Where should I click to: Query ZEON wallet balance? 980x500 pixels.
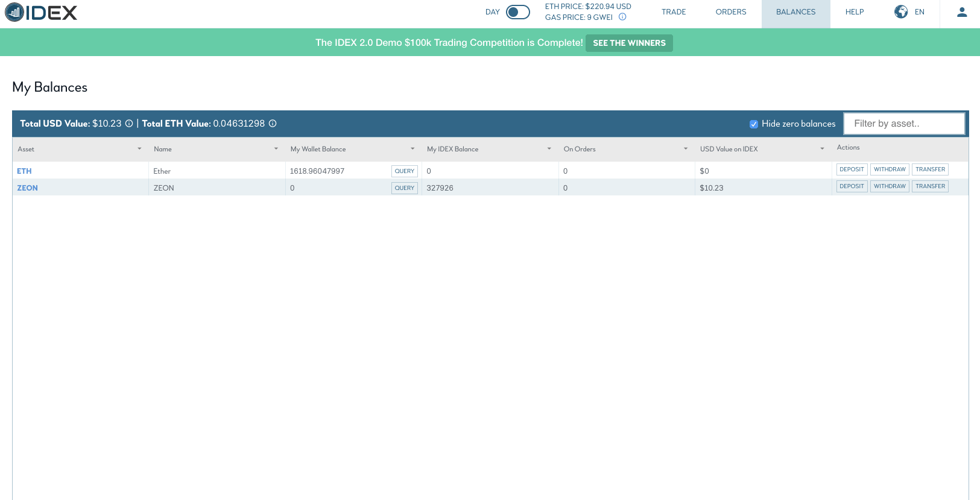coord(405,188)
